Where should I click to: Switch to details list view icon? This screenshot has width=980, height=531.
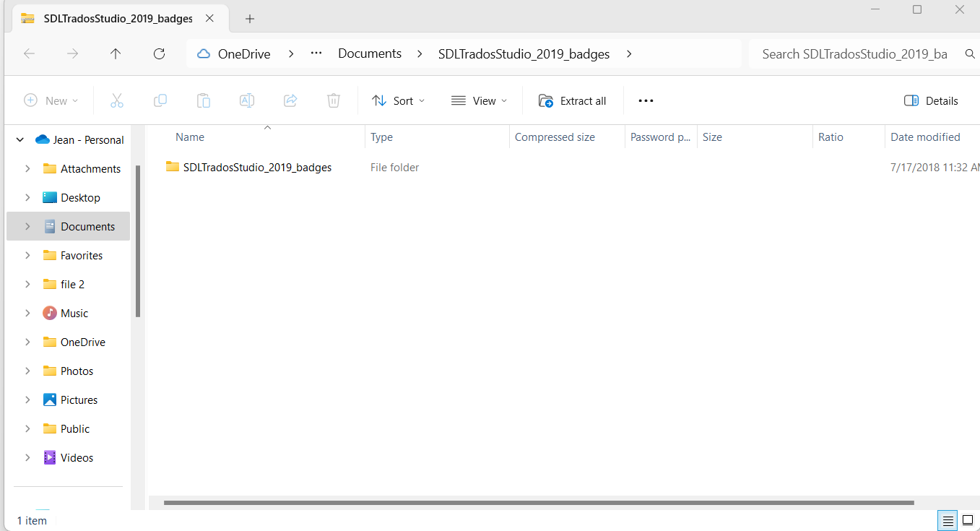[x=948, y=520]
